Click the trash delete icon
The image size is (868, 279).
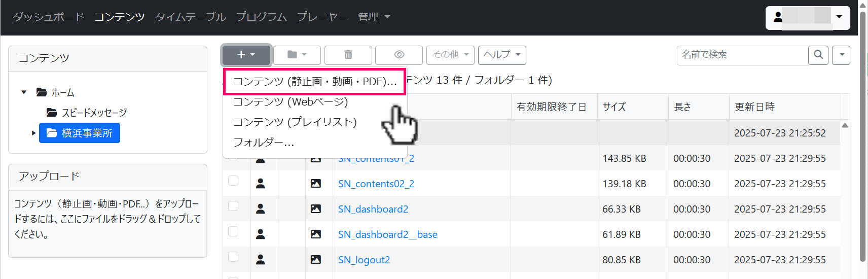tap(348, 55)
